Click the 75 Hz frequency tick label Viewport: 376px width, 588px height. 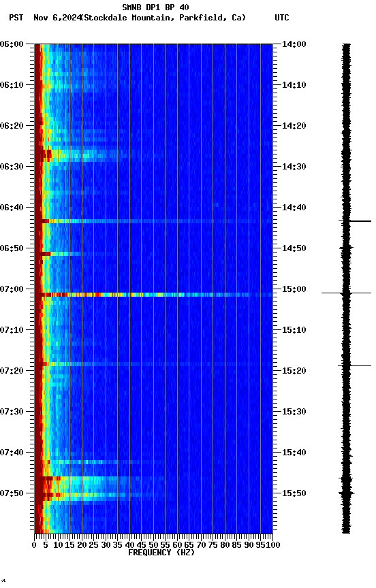(213, 545)
